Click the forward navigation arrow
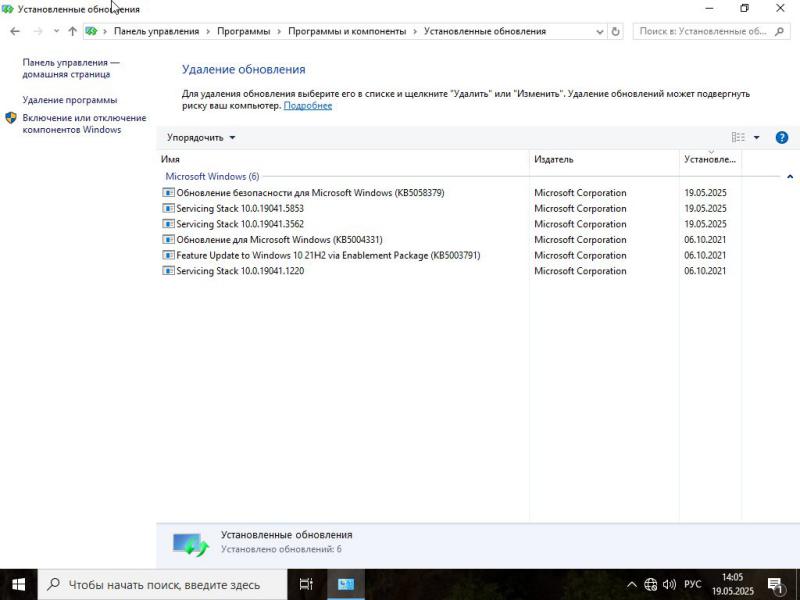 (x=38, y=31)
